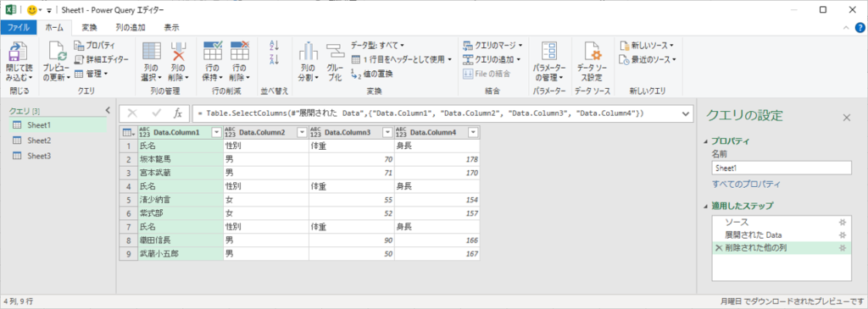This screenshot has height=309, width=868.
Task: Open the Data.Column4 filter dropdown
Action: [x=473, y=132]
